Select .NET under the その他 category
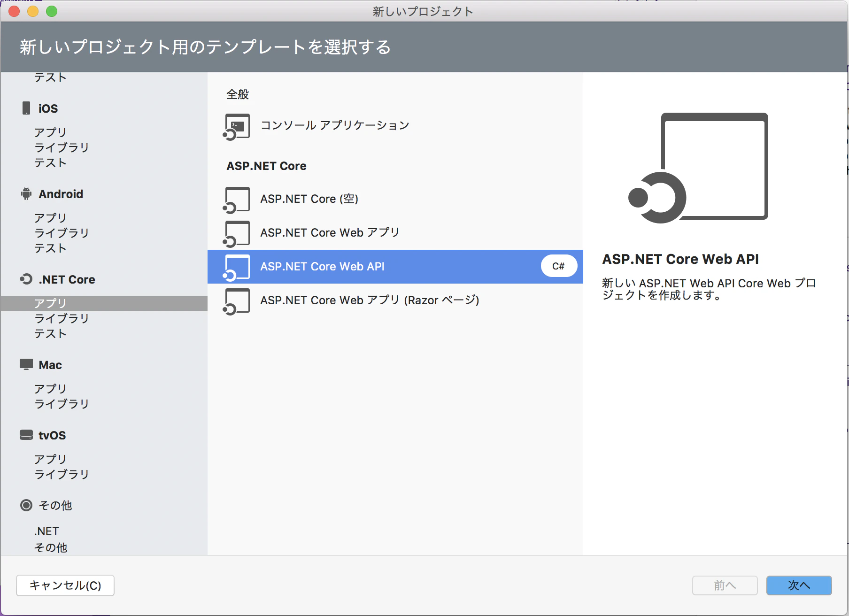Screen dimensions: 849x616 click(x=46, y=531)
